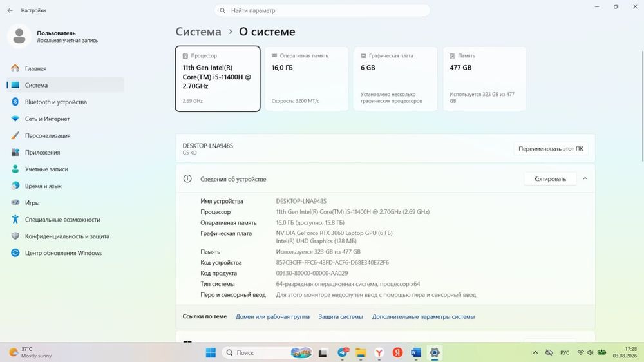
Task: Select the Память 477 GB card
Action: click(x=485, y=79)
